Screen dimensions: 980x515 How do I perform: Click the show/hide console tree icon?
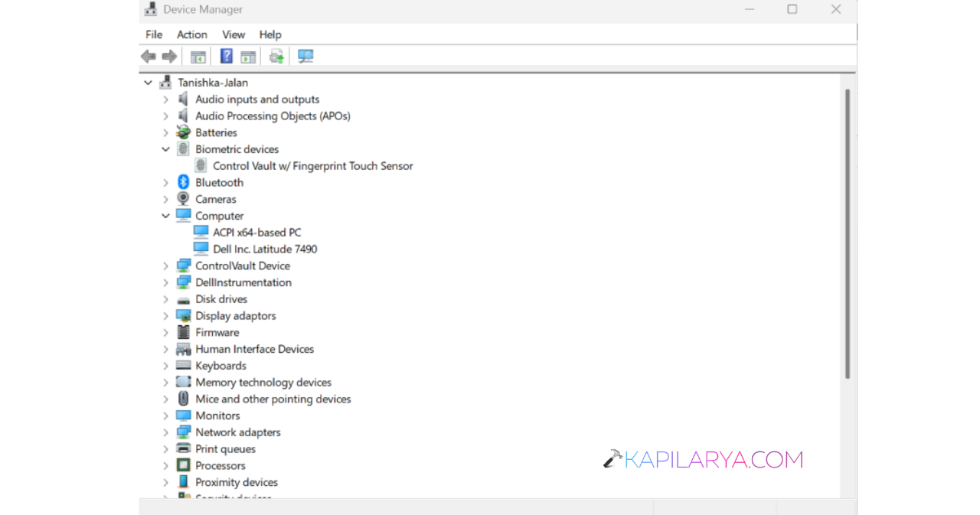(198, 57)
